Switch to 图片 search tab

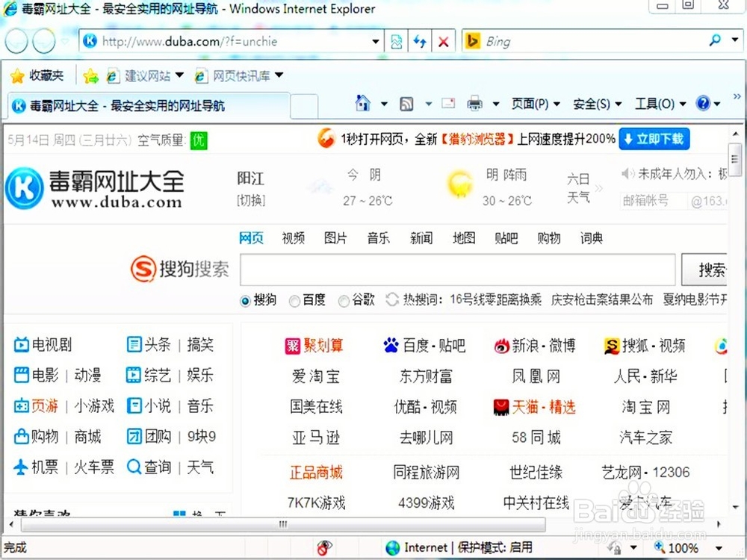pyautogui.click(x=336, y=237)
